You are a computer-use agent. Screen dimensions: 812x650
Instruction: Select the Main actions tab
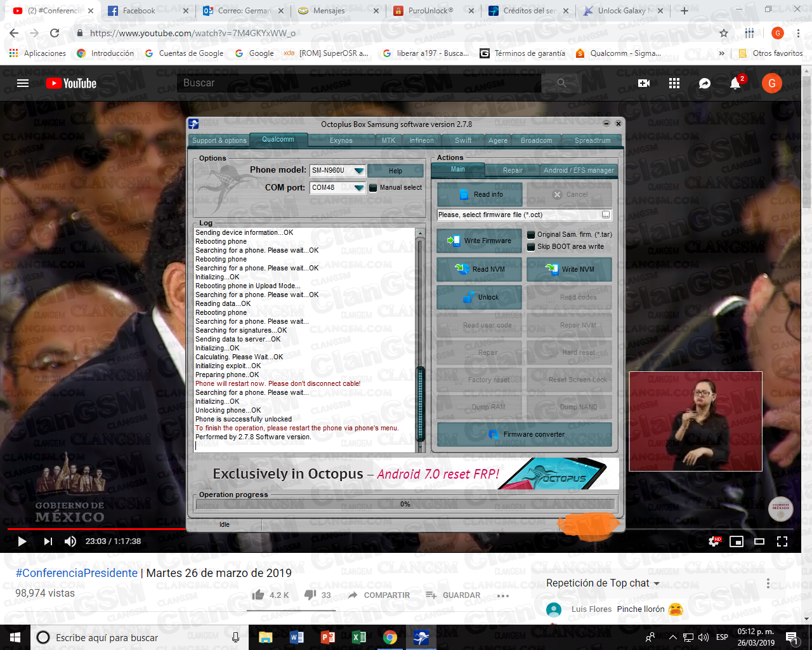click(x=458, y=169)
